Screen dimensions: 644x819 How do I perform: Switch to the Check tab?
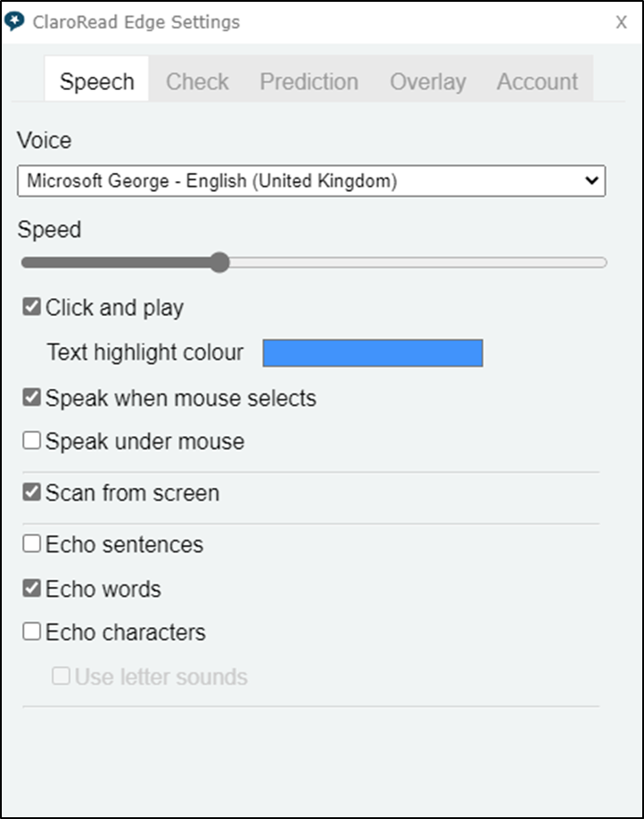[x=197, y=82]
